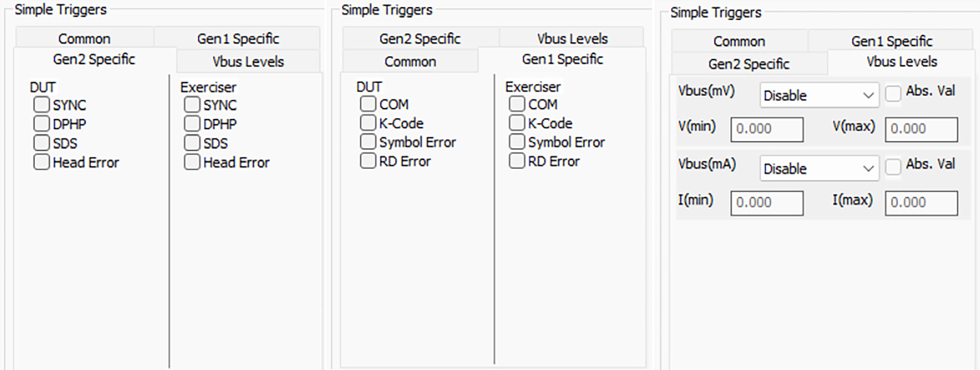The width and height of the screenshot is (980, 370).
Task: Select Gen2 Specific tab in right panel
Action: click(749, 64)
